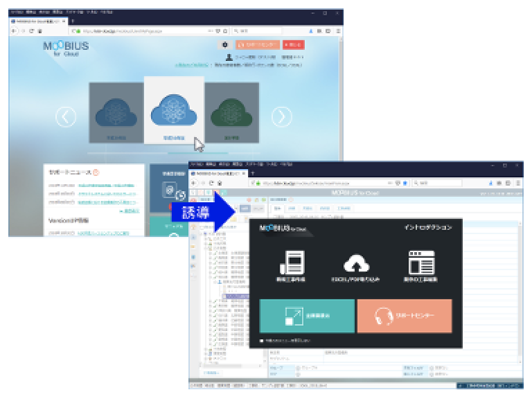Open the bookmarks menu in rear window menu bar
Viewport: 532px width, 399px height.
76,12
